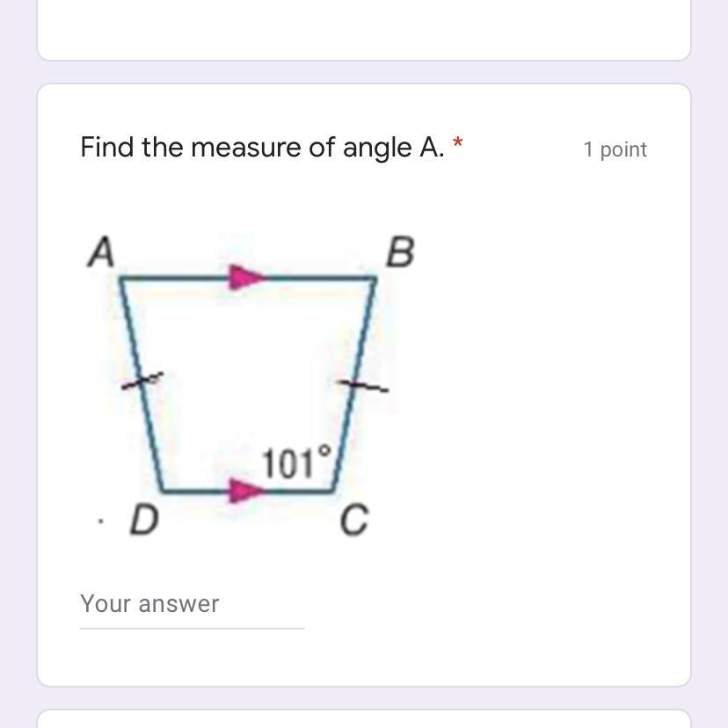Click the red required asterisk
This screenshot has width=728, height=728.
click(457, 142)
